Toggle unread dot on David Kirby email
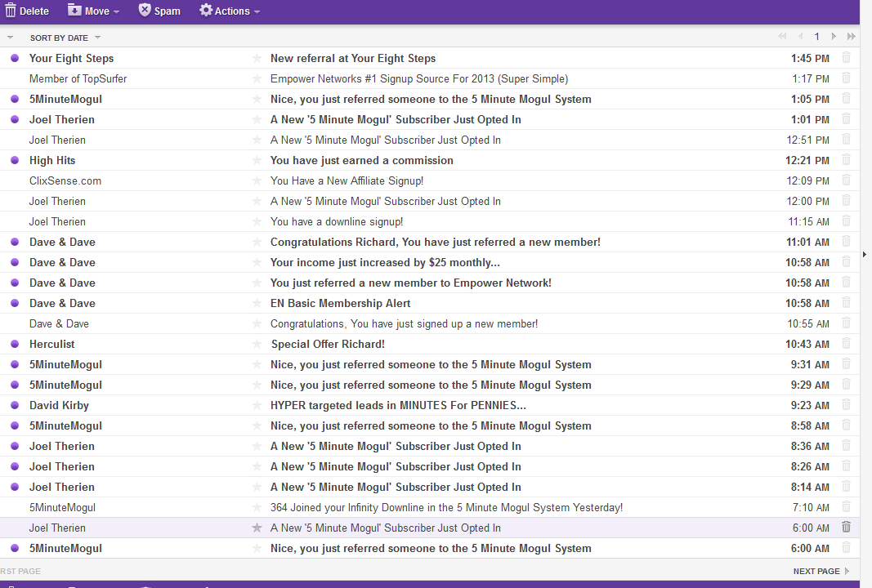Viewport: 872px width, 588px height. (x=15, y=405)
